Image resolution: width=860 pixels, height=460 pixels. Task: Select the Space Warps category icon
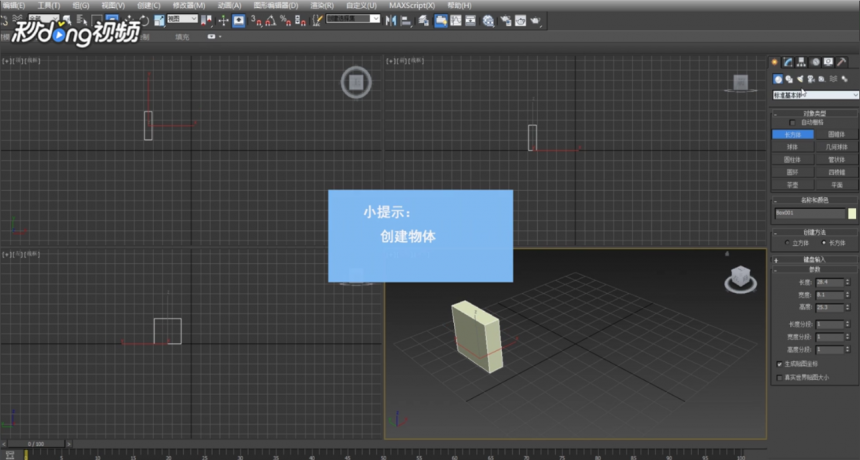(833, 79)
